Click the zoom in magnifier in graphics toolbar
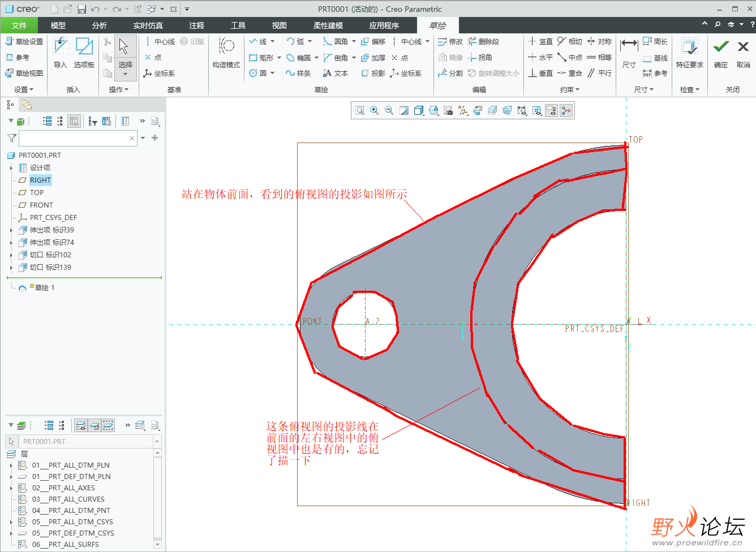 (x=375, y=111)
